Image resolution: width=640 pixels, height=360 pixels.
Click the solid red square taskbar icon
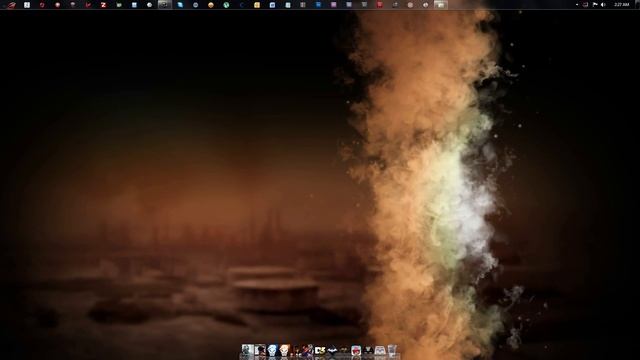pos(380,5)
